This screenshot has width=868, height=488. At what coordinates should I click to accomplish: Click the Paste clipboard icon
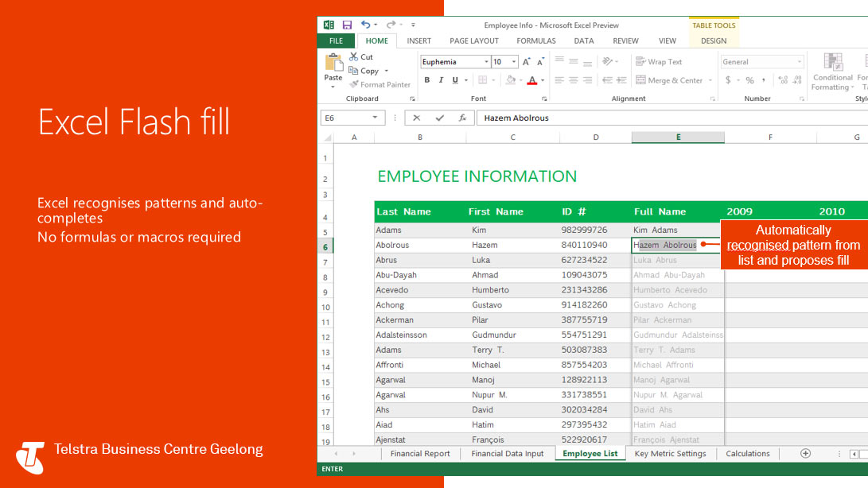(x=333, y=63)
